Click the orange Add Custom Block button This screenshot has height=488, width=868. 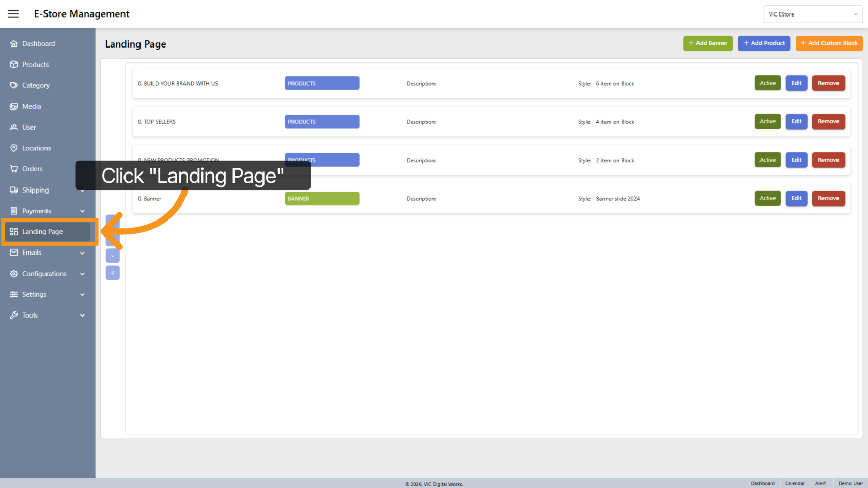tap(829, 43)
